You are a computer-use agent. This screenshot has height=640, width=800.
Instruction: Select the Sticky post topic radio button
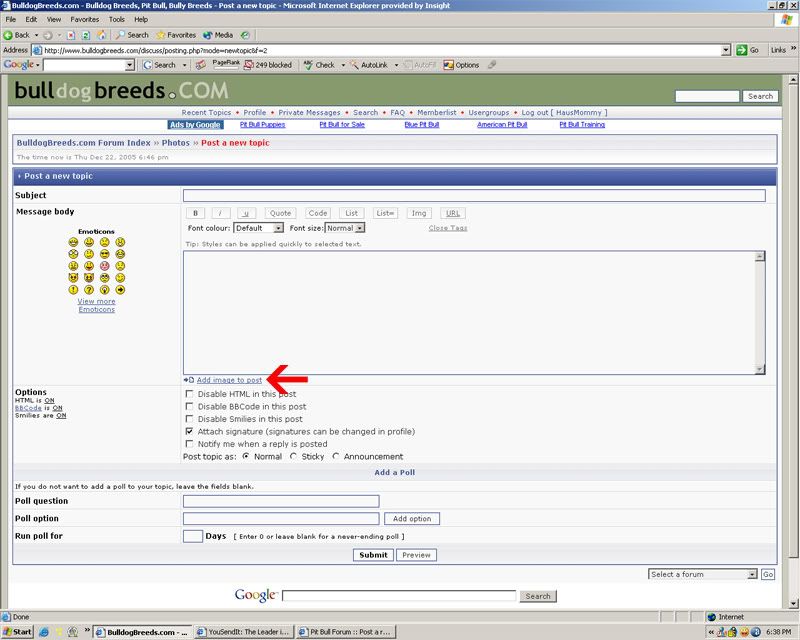293,456
